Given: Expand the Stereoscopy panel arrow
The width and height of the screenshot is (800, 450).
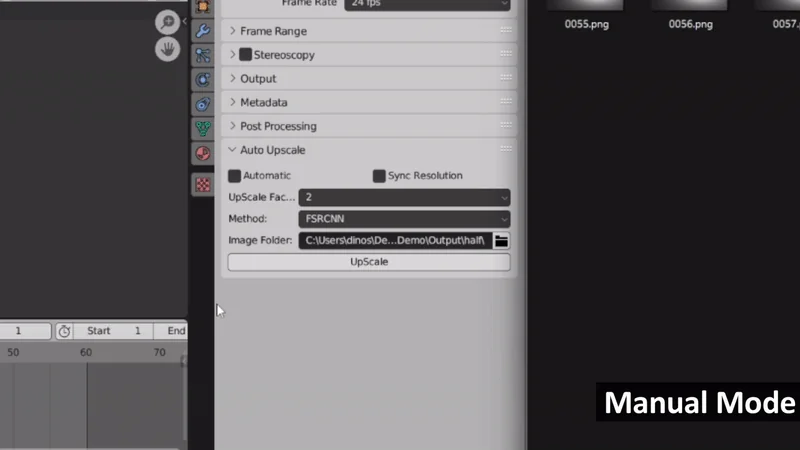Looking at the screenshot, I should pos(233,54).
